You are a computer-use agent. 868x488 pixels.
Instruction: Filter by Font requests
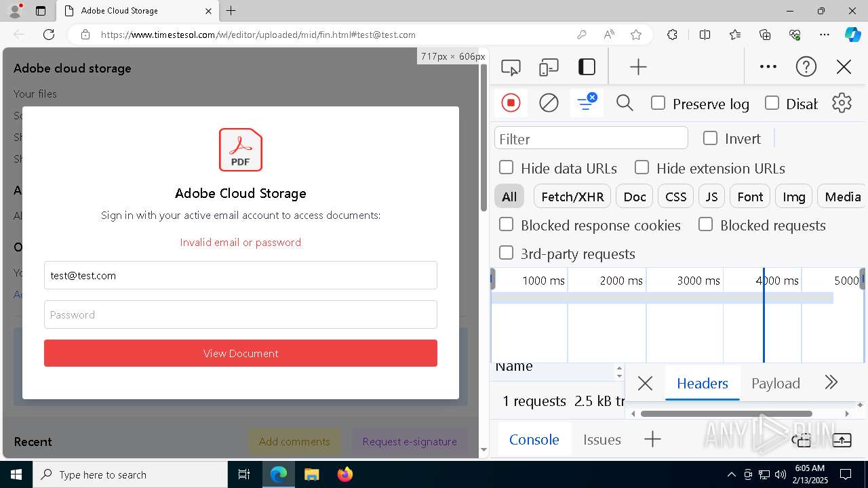click(750, 197)
